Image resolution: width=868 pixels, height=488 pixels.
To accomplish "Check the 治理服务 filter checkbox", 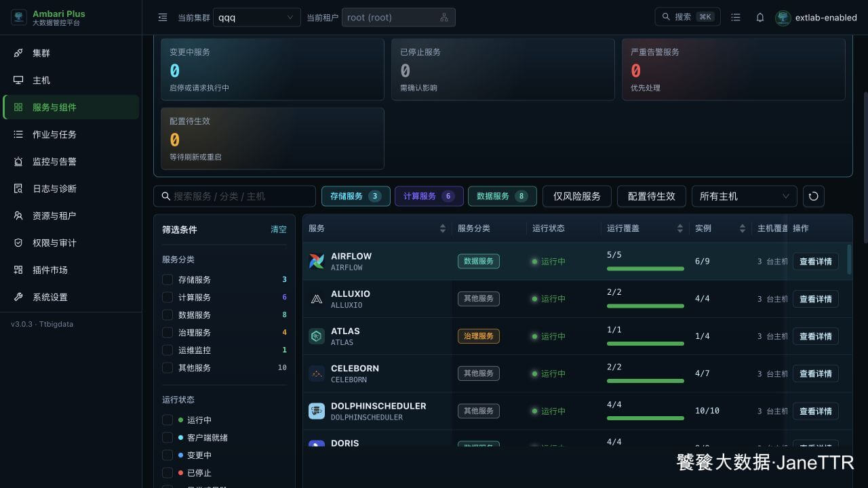I will (167, 332).
